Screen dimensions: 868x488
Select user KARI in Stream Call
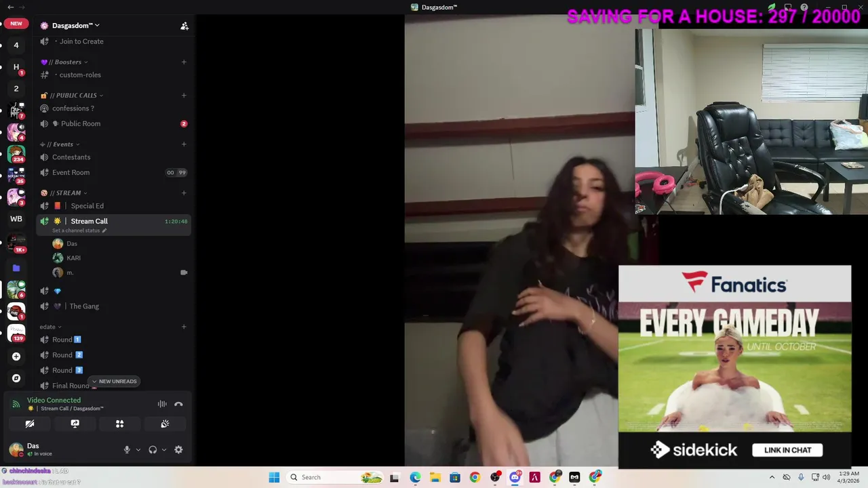coord(73,258)
